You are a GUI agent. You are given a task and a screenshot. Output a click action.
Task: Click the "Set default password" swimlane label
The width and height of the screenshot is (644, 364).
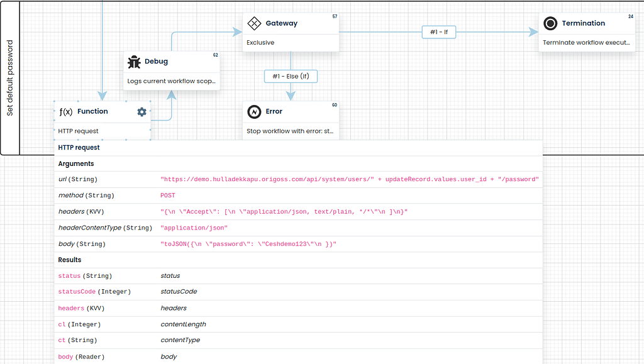[10, 75]
